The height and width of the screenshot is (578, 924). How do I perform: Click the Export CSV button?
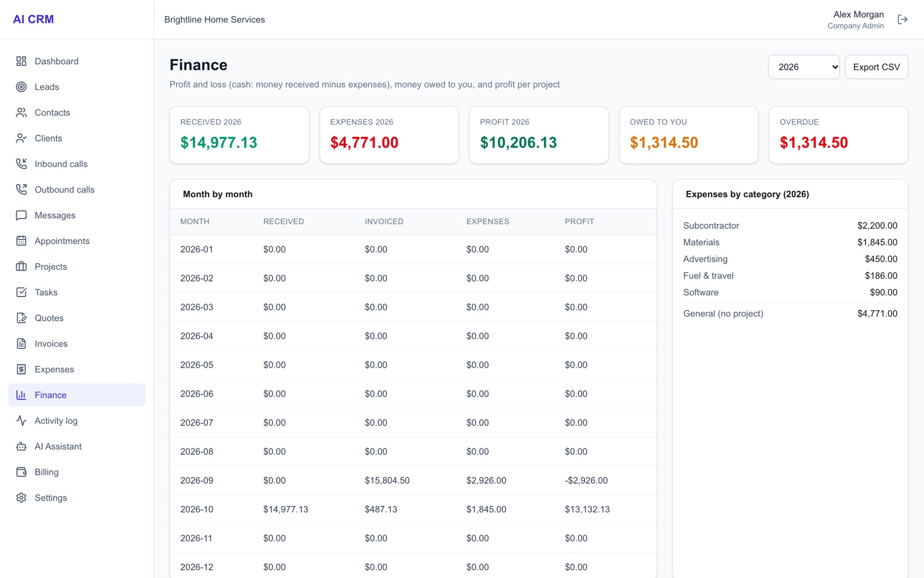876,67
